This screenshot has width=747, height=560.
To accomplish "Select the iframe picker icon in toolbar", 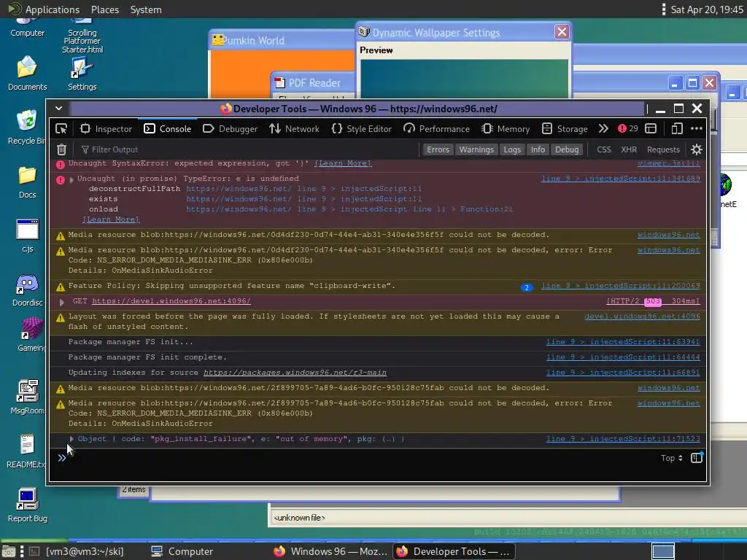I will 651,128.
